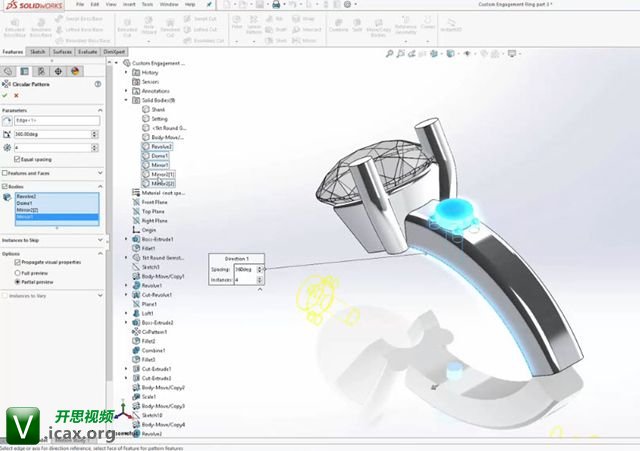Expand the Instances to Vary section chevron
This screenshot has width=640, height=451.
[100, 295]
